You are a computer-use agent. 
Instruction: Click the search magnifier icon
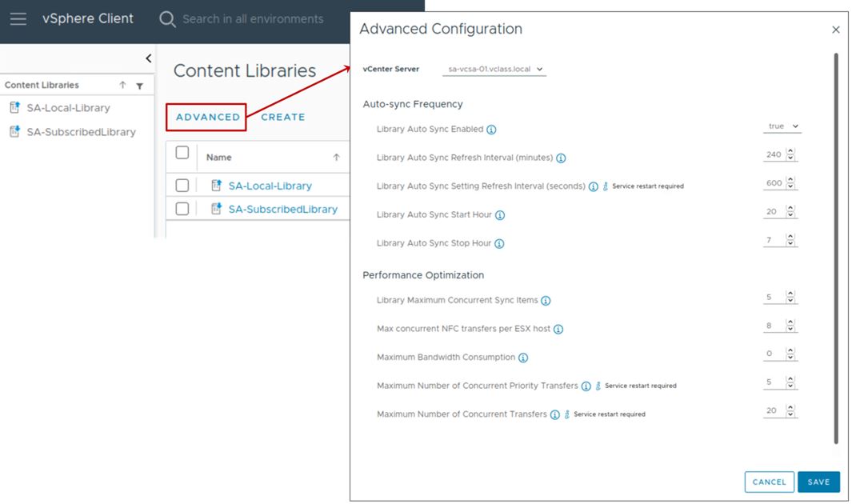click(x=167, y=18)
